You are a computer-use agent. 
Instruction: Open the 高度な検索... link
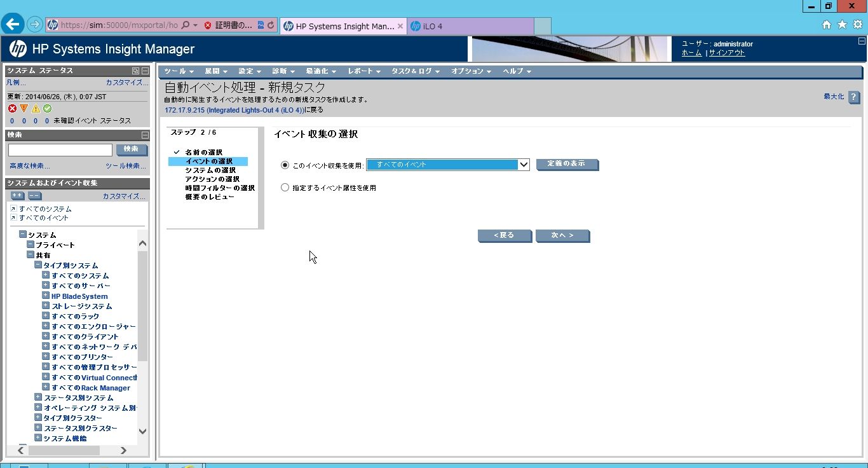(30, 166)
